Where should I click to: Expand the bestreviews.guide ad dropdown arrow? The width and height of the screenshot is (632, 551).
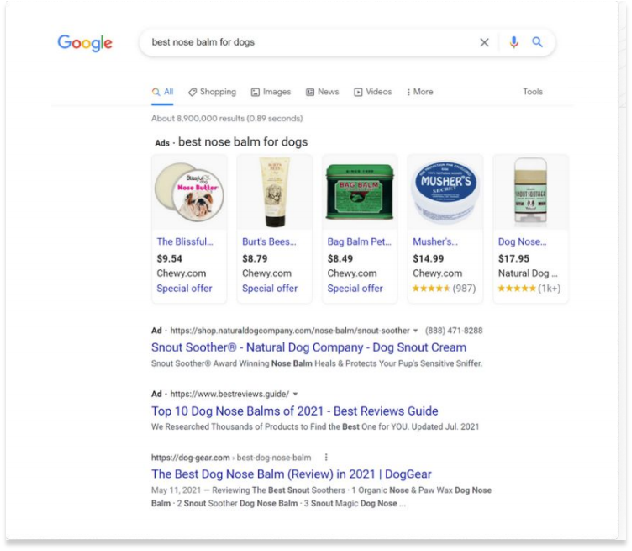pyautogui.click(x=296, y=394)
